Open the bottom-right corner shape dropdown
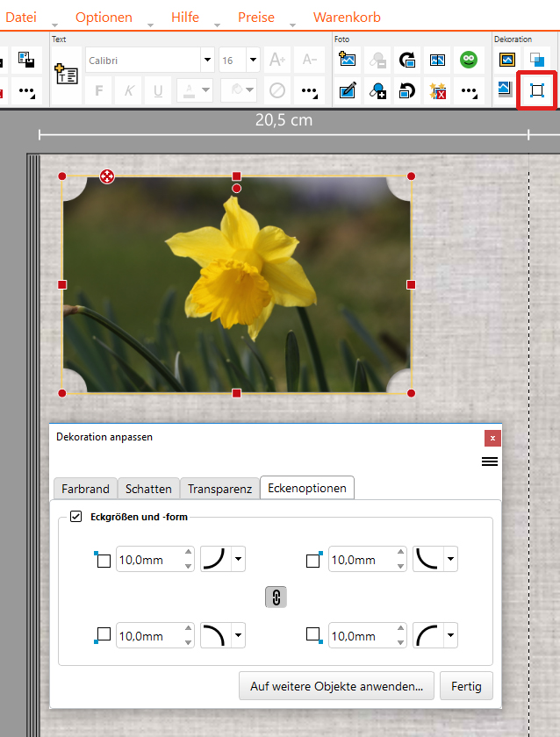Viewport: 560px width, 737px height. pos(450,635)
